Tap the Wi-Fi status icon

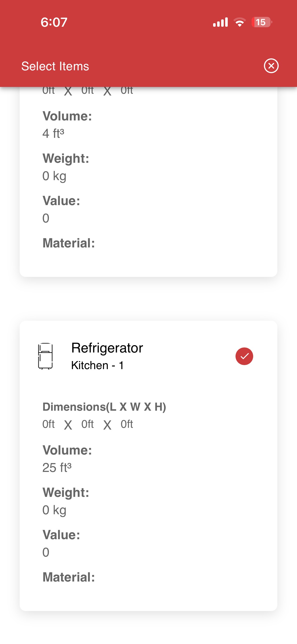(x=240, y=22)
